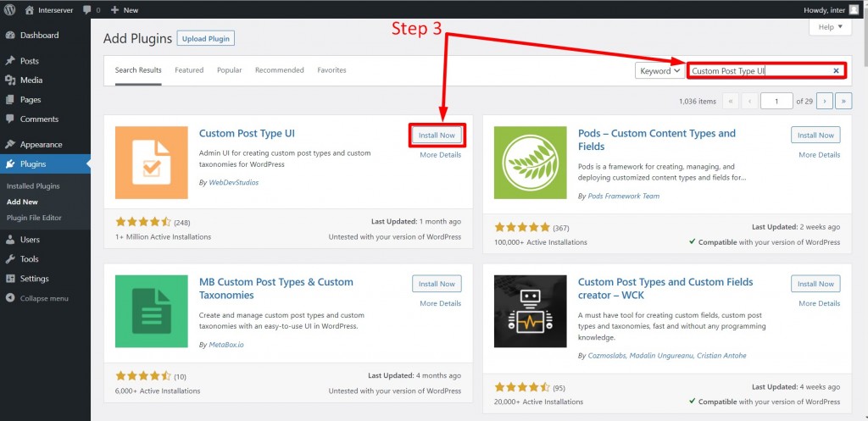The image size is (868, 421).
Task: Open More Details for Custom Post Type UI
Action: pos(440,155)
